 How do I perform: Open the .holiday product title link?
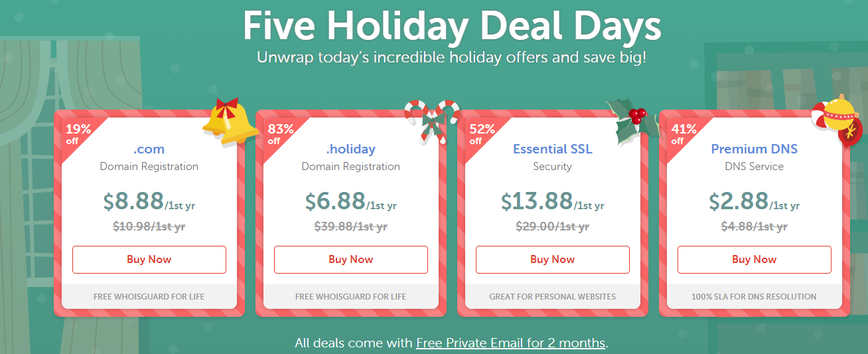[351, 149]
